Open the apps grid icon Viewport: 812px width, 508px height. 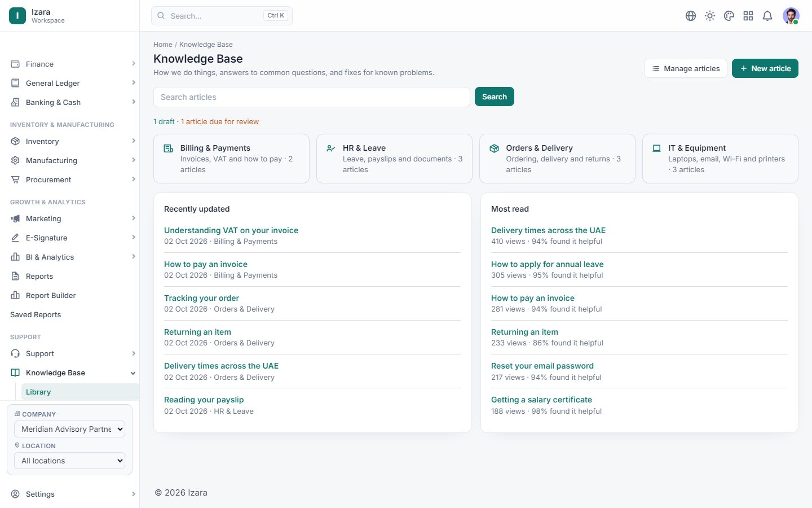tap(748, 16)
